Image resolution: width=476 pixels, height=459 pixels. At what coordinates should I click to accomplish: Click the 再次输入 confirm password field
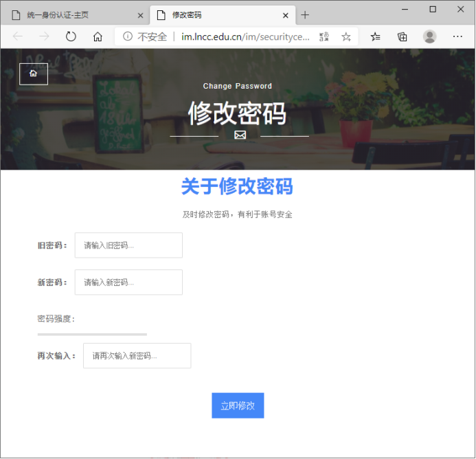(137, 356)
